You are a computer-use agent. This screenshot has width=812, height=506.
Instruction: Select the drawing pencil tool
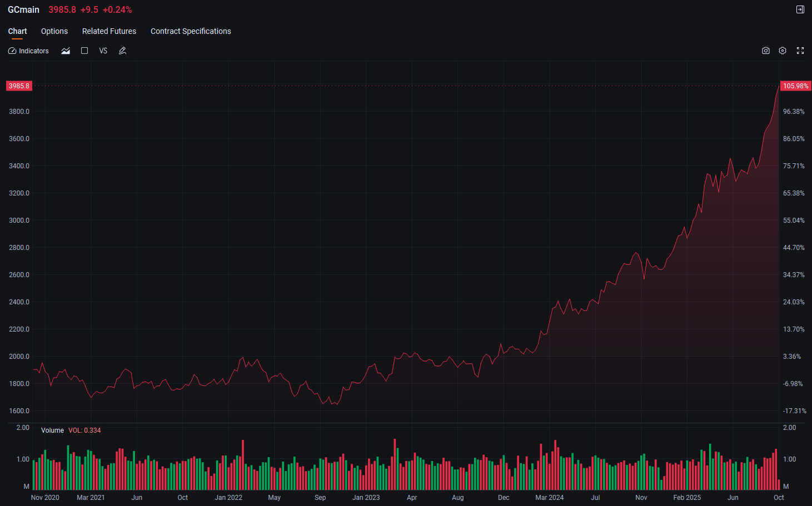pos(123,51)
